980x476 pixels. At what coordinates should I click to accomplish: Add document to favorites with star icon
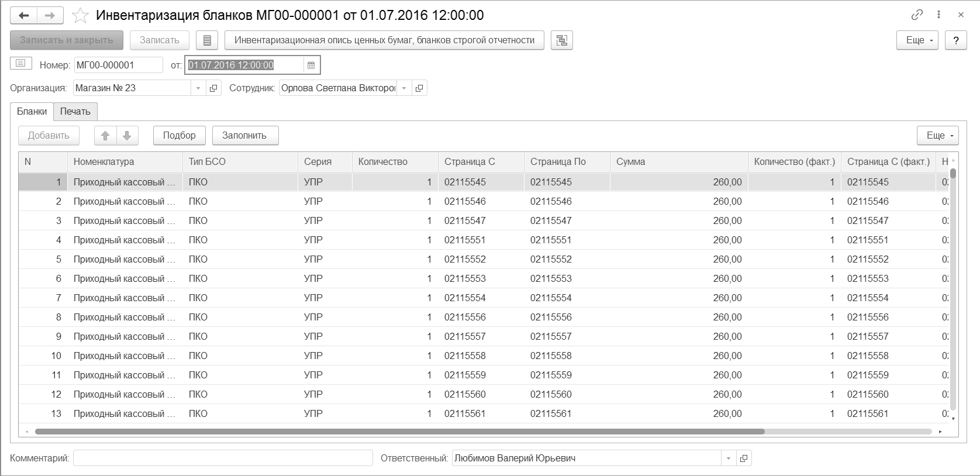coord(80,16)
